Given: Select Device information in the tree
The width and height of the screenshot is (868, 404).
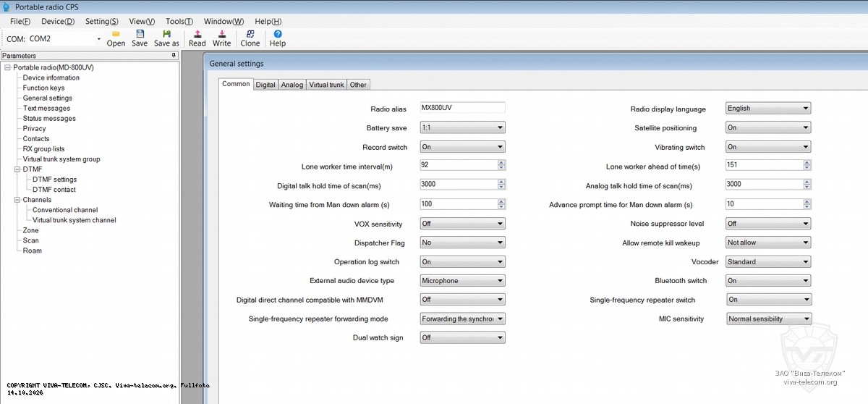Looking at the screenshot, I should [x=51, y=77].
